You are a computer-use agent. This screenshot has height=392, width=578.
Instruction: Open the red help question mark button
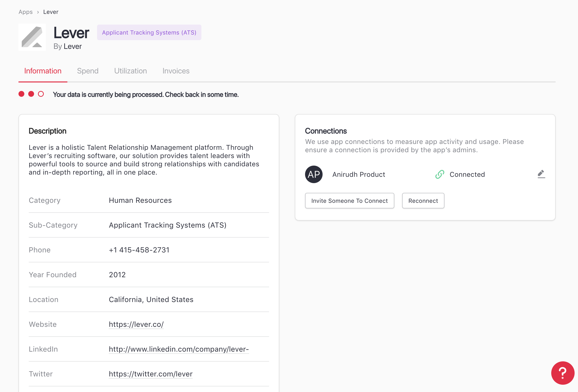pos(562,373)
